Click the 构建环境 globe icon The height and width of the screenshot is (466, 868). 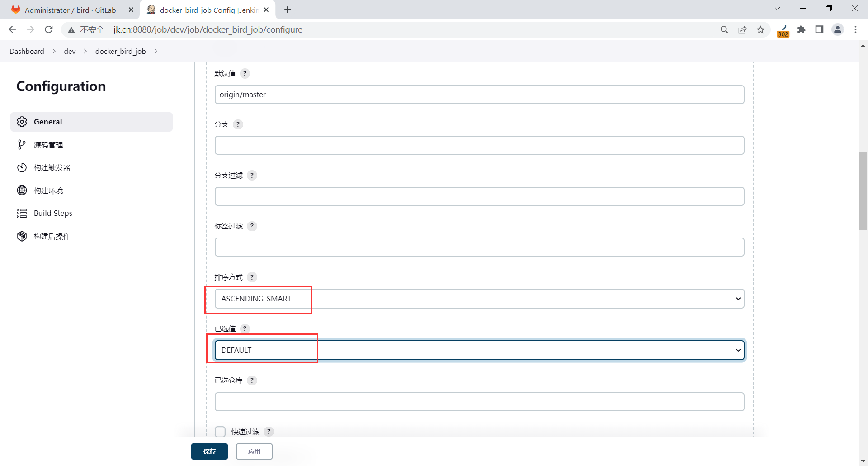(x=22, y=190)
